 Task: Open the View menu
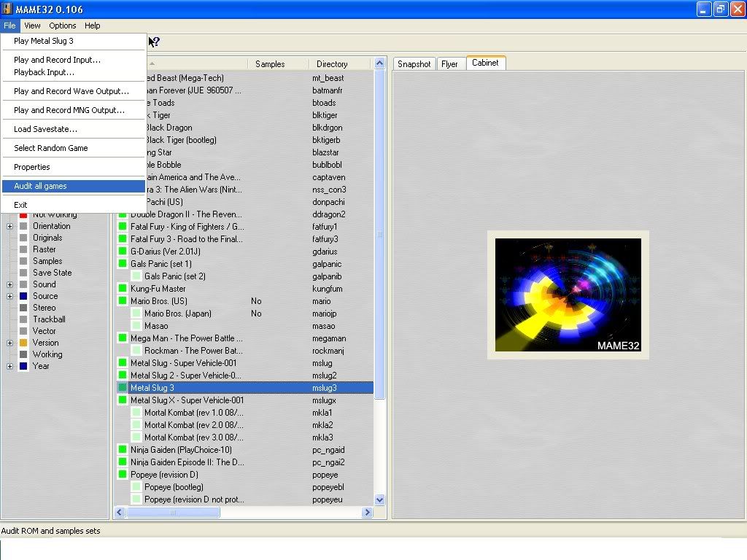tap(32, 26)
